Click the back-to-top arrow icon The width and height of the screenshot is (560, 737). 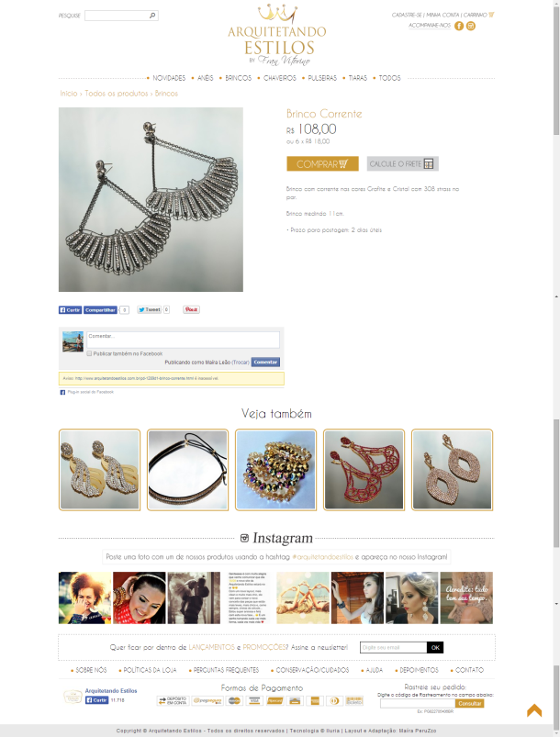(x=534, y=709)
